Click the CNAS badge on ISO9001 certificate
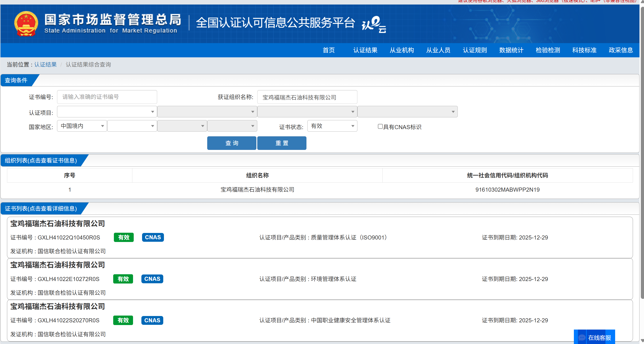 click(x=153, y=237)
